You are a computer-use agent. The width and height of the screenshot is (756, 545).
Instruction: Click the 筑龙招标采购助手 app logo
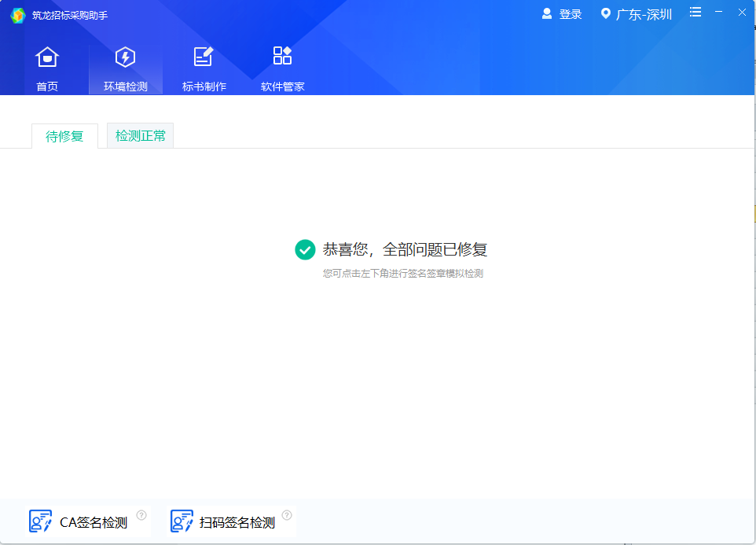tap(17, 15)
